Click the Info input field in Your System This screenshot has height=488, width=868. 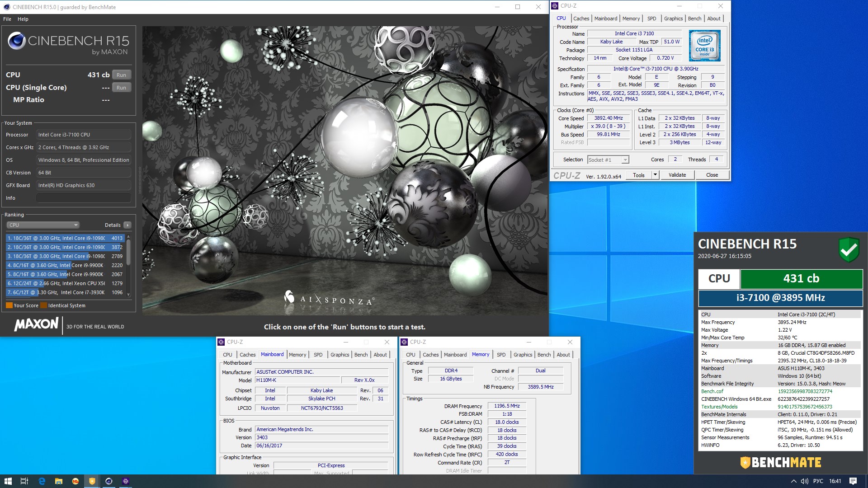[84, 198]
